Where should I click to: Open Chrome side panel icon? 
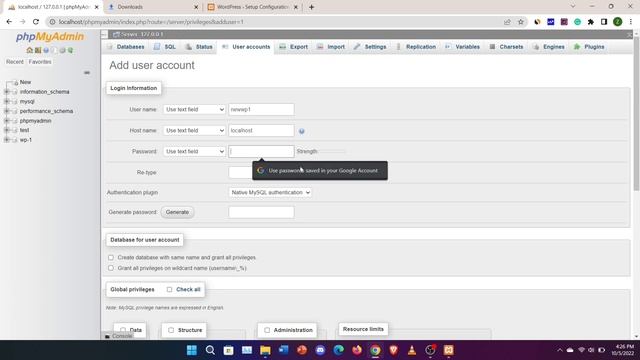604,22
